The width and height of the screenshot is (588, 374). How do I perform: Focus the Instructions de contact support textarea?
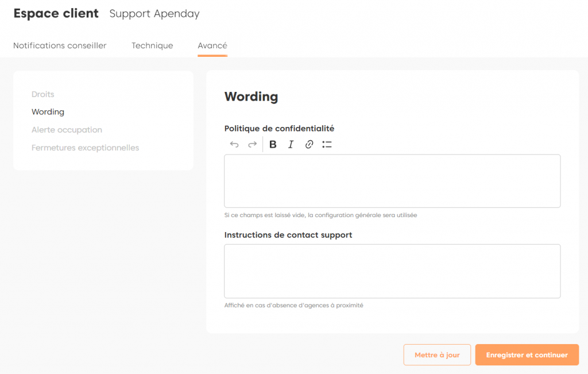pos(392,271)
